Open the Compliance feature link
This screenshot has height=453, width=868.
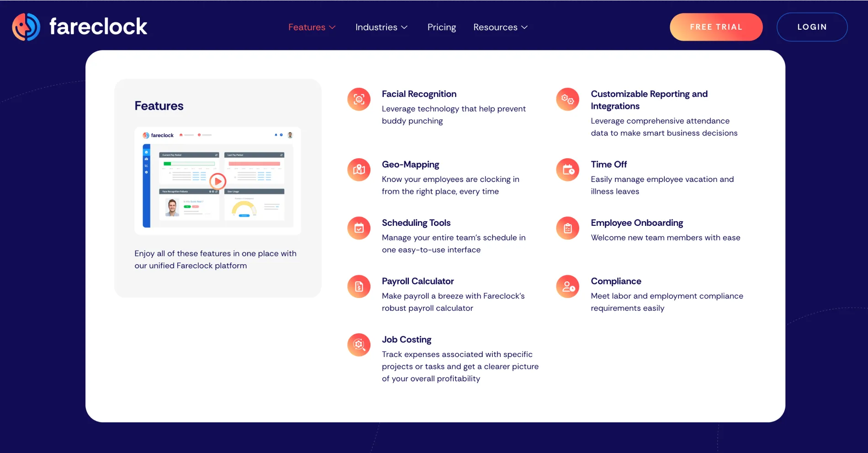(x=616, y=281)
